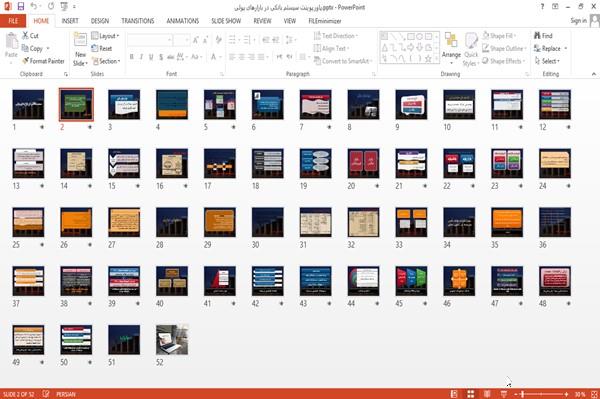This screenshot has width=600, height=399.
Task: Open Select dropdown in Editing
Action: (547, 61)
